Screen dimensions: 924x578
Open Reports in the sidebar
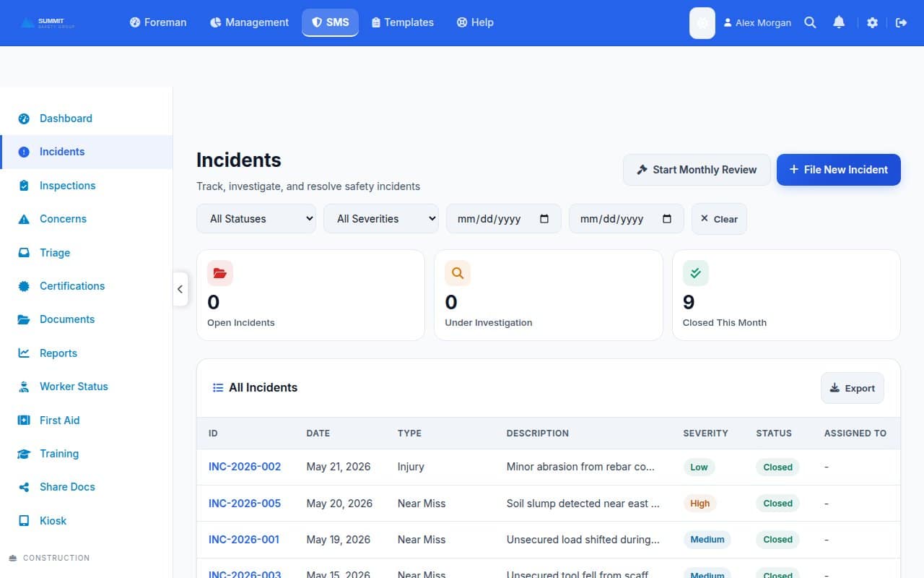pyautogui.click(x=87, y=353)
